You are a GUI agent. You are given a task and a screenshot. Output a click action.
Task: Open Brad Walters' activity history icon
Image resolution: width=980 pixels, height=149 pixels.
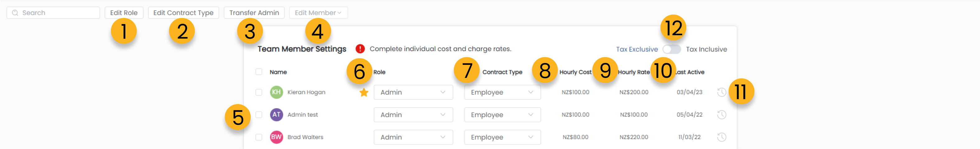(721, 137)
